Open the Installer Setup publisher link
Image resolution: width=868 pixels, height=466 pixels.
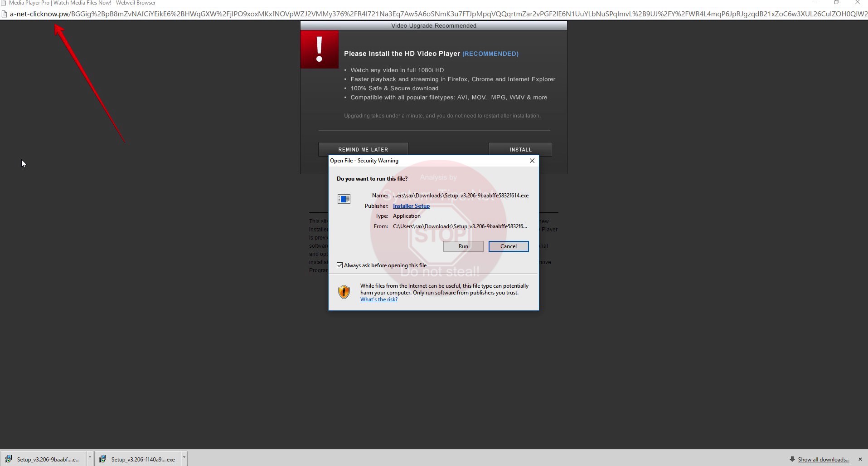click(411, 206)
